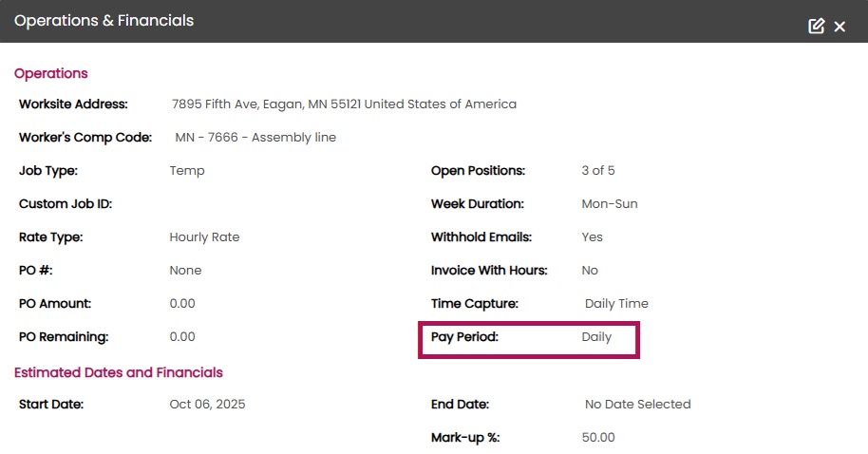
Task: Select the Pay Period value Daily
Action: pyautogui.click(x=596, y=336)
